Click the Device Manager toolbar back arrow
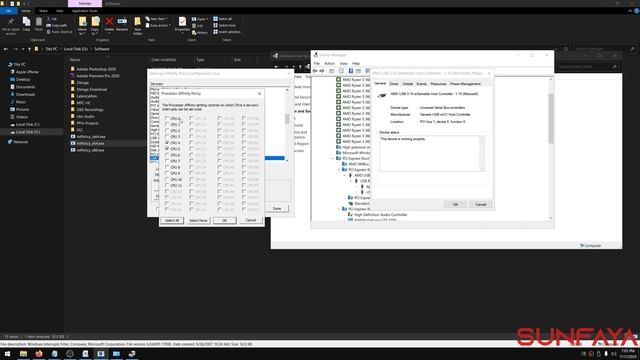 315,71
